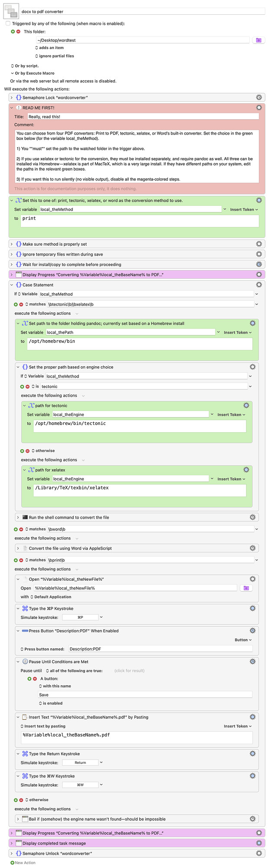Add a trigger with the green plus icon
This screenshot has height=868, width=268.
pos(13,32)
